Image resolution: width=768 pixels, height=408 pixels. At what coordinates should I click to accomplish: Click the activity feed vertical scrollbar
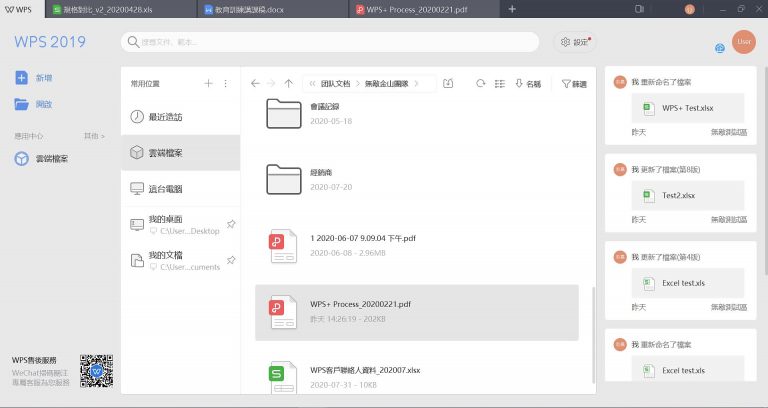pyautogui.click(x=765, y=171)
